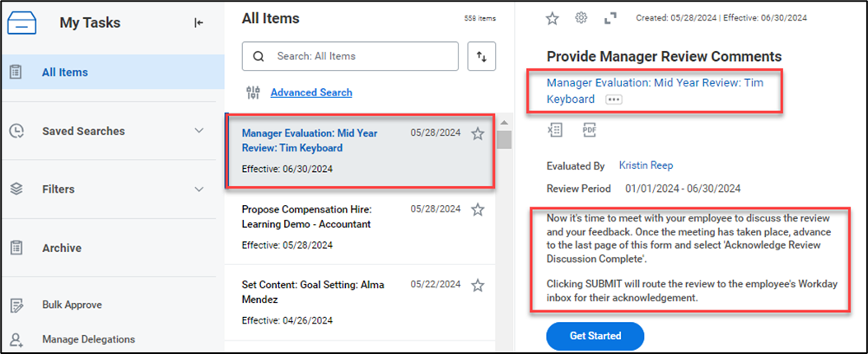This screenshot has height=354, width=868.
Task: Favorite the Set Content Goal Setting item
Action: (478, 286)
